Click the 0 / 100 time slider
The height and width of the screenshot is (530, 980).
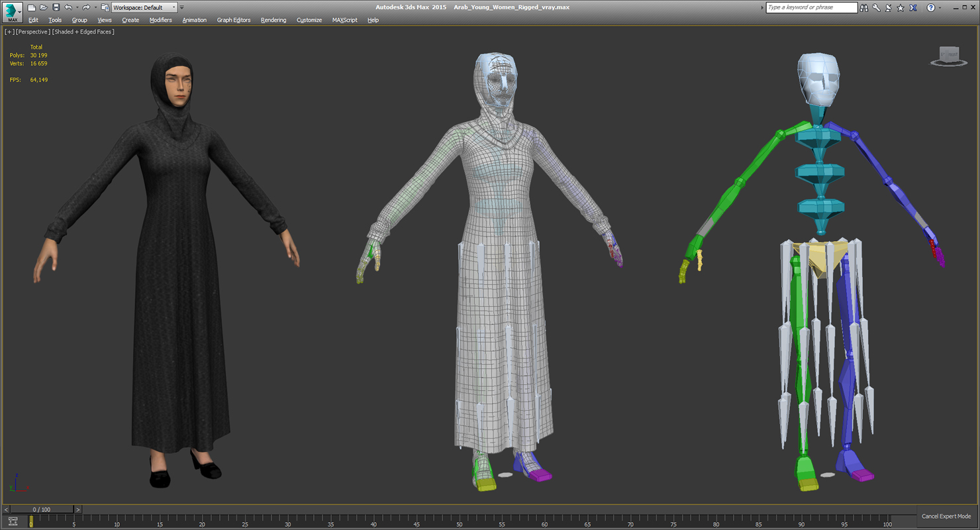point(42,509)
